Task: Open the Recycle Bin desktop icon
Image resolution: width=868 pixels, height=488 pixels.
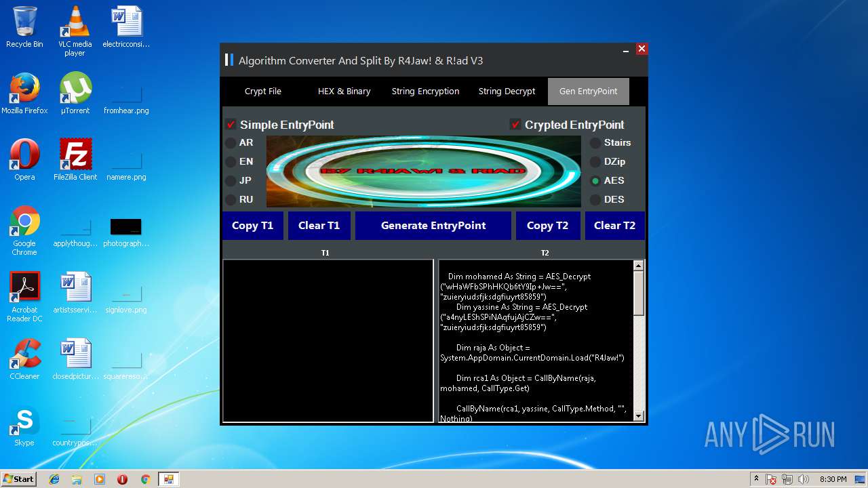Action: 24,27
